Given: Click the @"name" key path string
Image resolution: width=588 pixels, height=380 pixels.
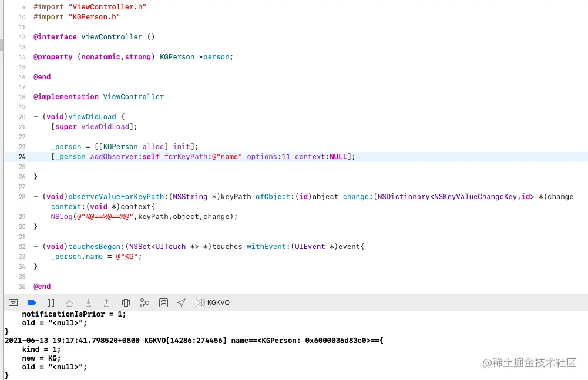Looking at the screenshot, I should click(x=227, y=157).
